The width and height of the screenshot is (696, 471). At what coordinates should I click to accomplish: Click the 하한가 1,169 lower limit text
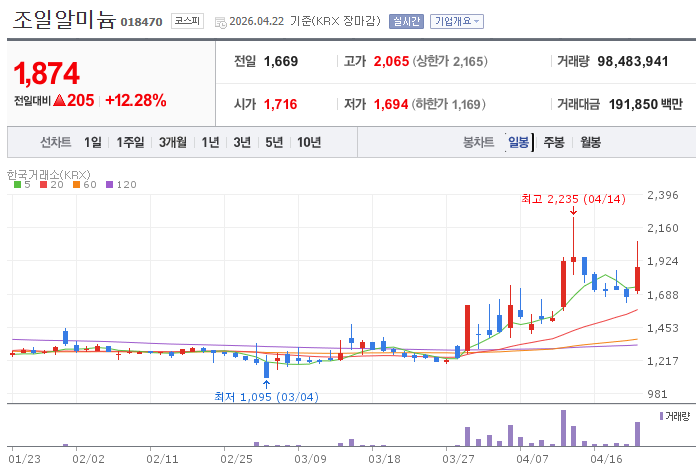(x=448, y=104)
